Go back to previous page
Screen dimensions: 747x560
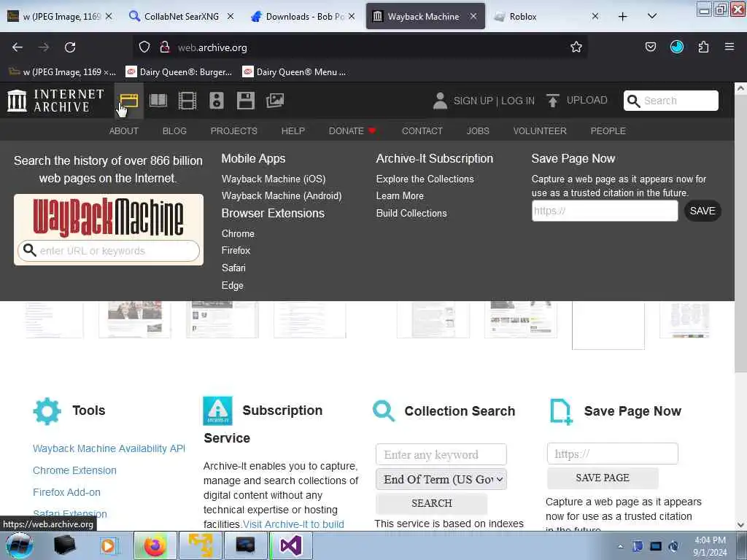[x=18, y=47]
